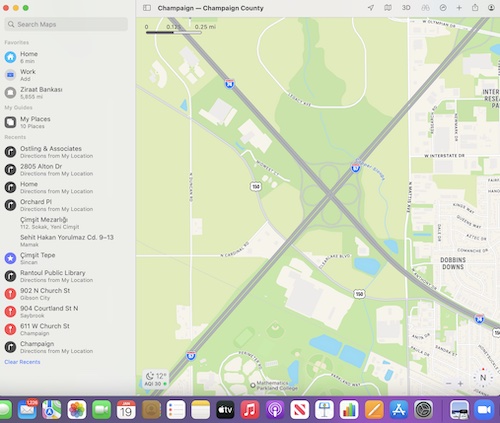Select Rantoul Public Library directions

click(x=67, y=276)
